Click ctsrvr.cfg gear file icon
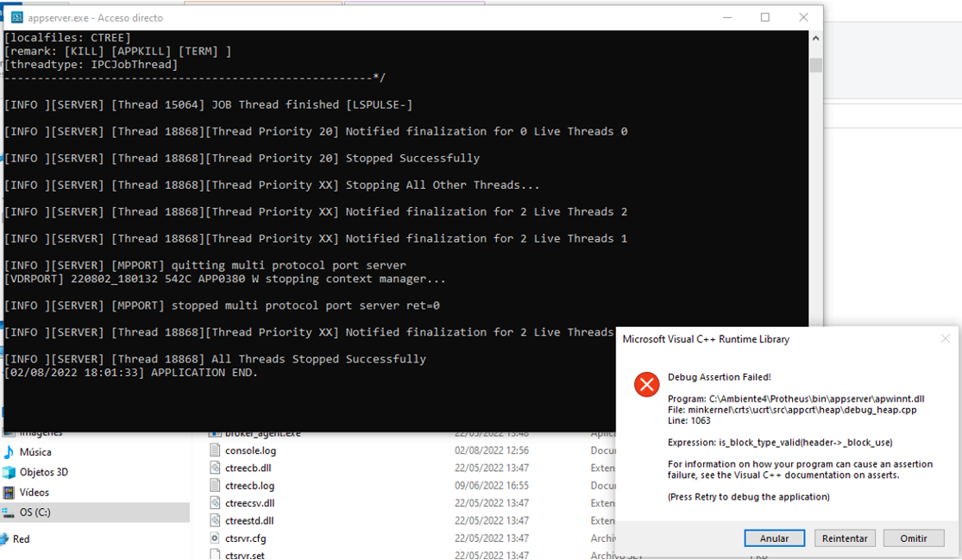The image size is (962, 560). [x=215, y=538]
